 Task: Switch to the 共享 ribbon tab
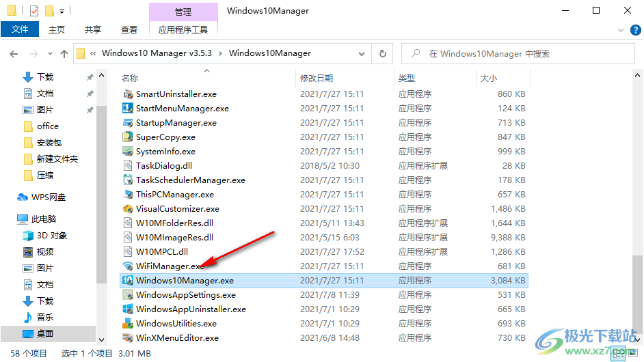coord(93,29)
